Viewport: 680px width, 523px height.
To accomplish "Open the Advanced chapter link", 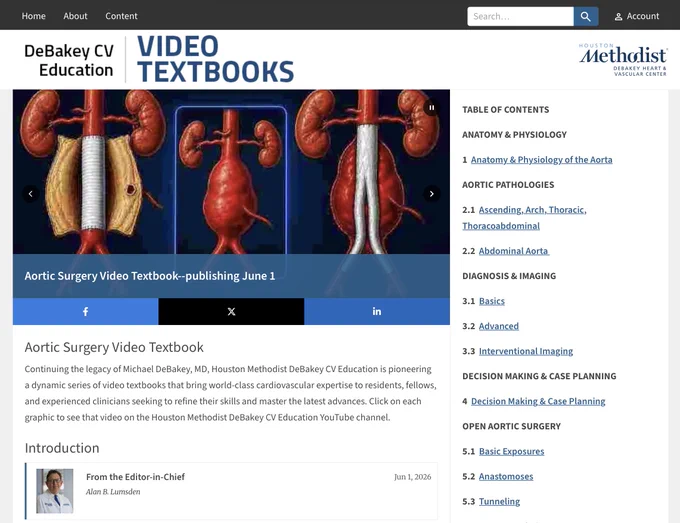I will click(499, 326).
